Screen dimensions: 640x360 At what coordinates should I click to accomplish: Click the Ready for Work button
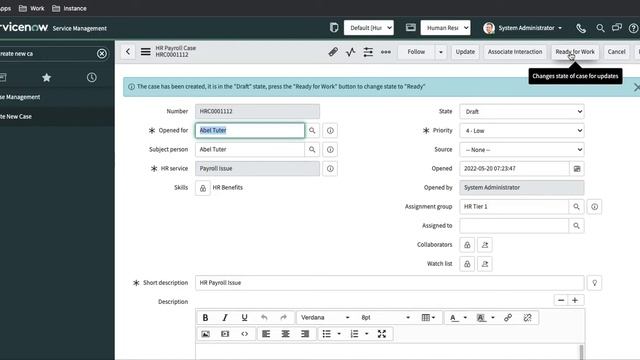click(x=575, y=52)
